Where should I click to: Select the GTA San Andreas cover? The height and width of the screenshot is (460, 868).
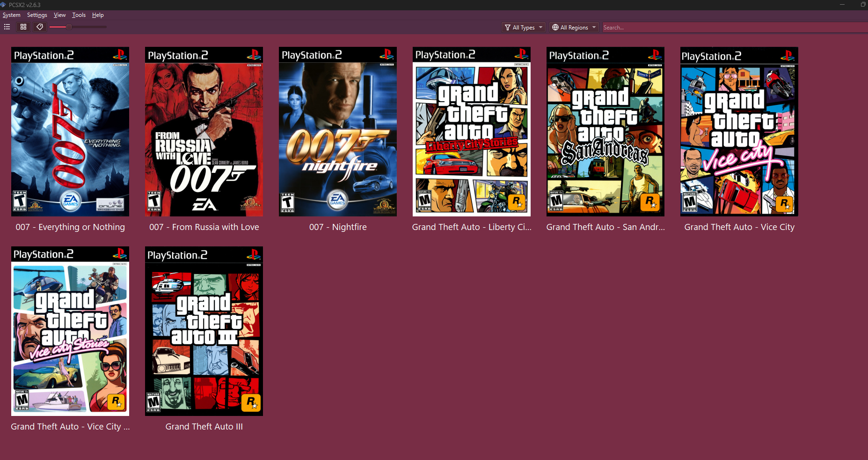pyautogui.click(x=605, y=132)
